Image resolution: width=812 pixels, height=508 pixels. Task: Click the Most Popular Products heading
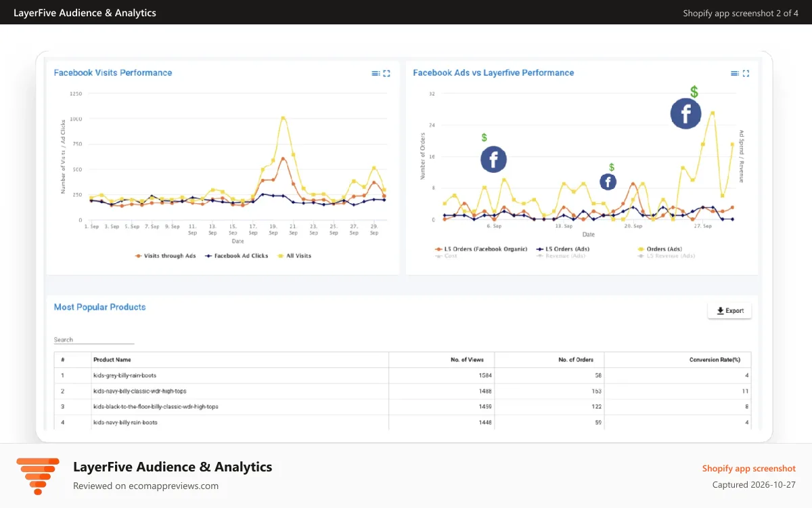click(x=100, y=308)
